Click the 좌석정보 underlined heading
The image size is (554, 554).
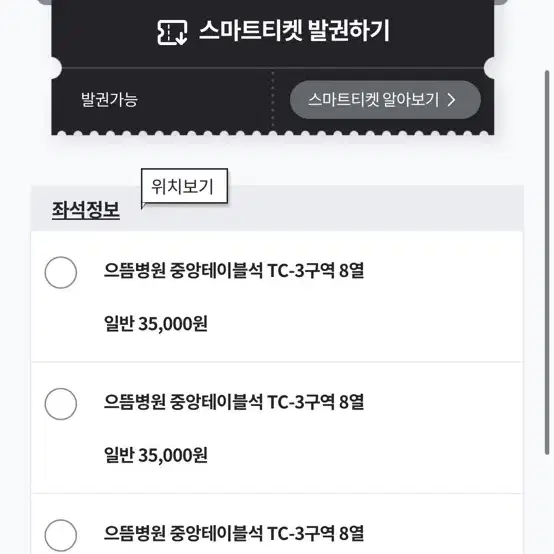click(x=86, y=210)
